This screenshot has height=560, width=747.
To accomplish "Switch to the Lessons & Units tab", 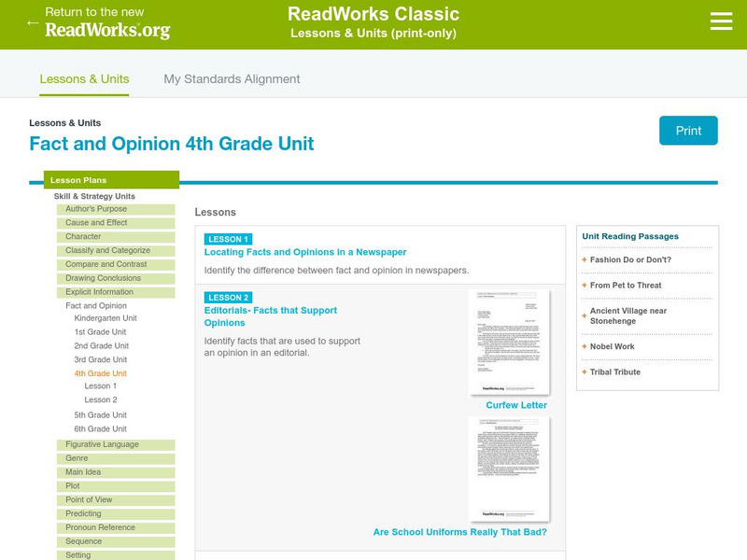I will pos(84,79).
